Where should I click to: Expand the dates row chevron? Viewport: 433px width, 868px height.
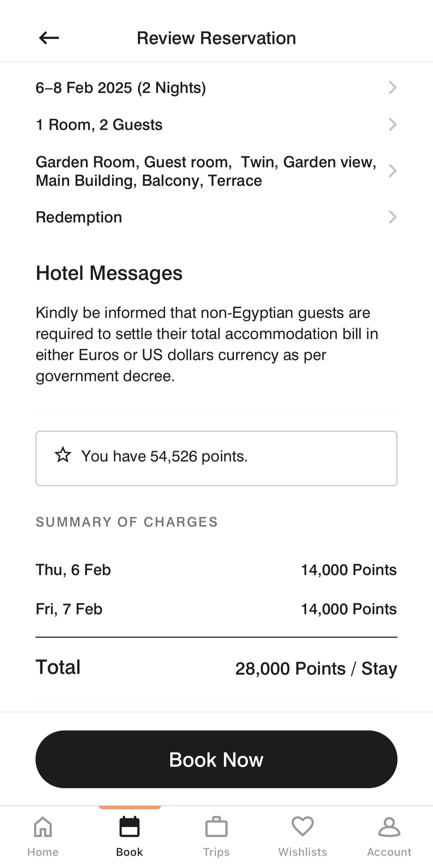pyautogui.click(x=393, y=88)
